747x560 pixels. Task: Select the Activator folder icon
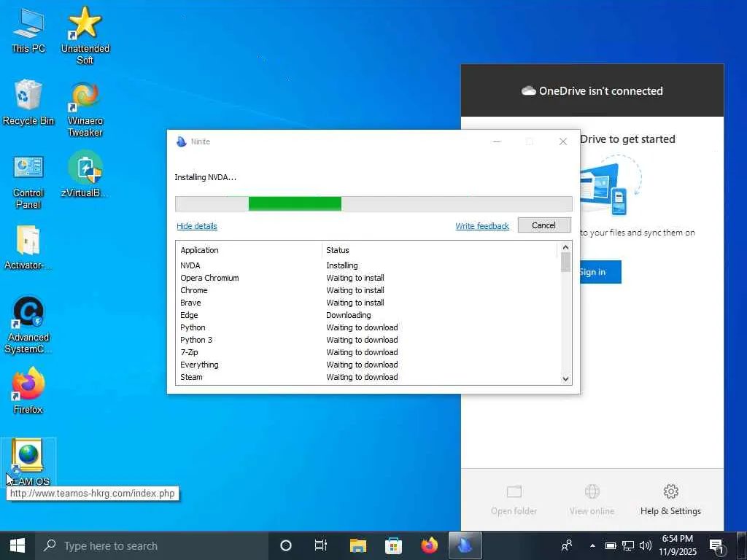click(28, 247)
